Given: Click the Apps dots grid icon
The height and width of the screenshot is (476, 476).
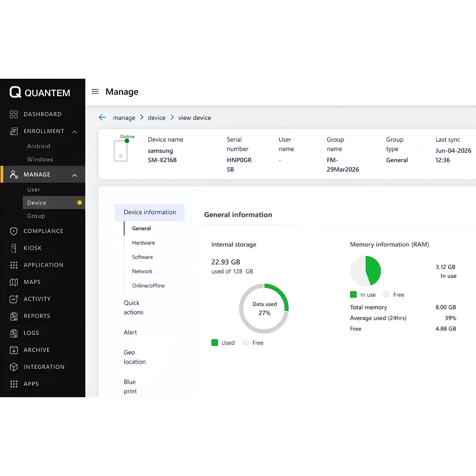Looking at the screenshot, I should pyautogui.click(x=14, y=384).
